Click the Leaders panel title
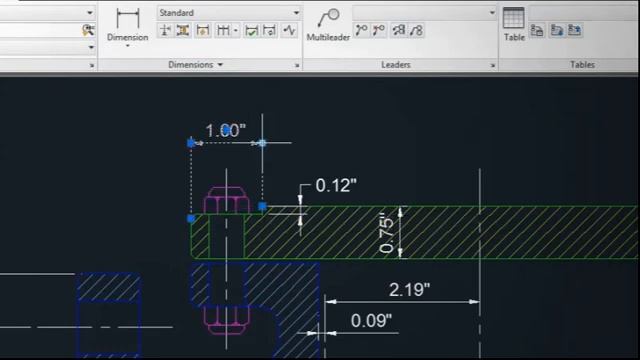640x360 pixels. point(396,64)
